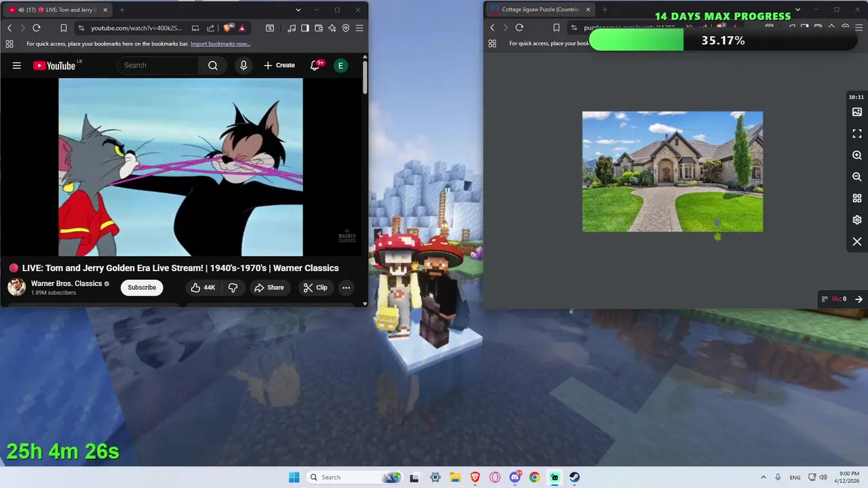
Task: Show hidden system tray icons
Action: click(763, 477)
